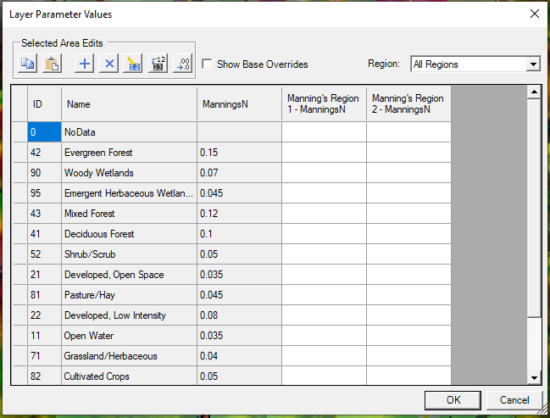550x418 pixels.
Task: Click the vertical scrollbar thumb
Action: point(534,208)
